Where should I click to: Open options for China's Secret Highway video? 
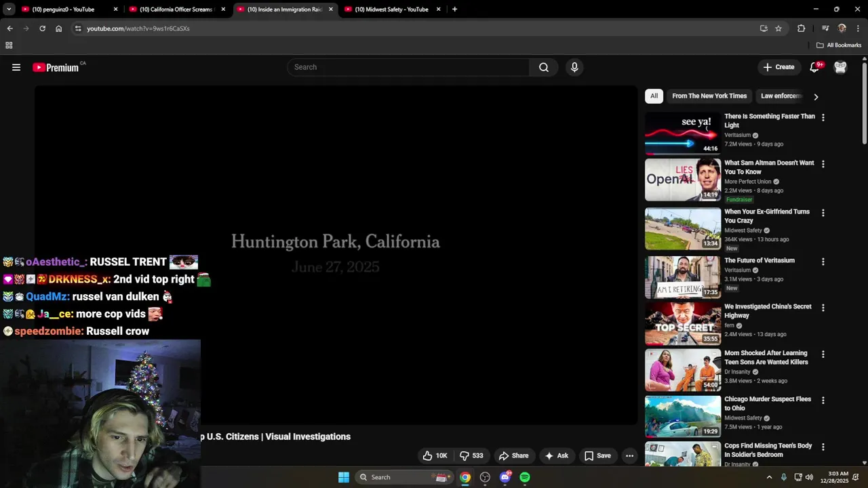point(823,308)
